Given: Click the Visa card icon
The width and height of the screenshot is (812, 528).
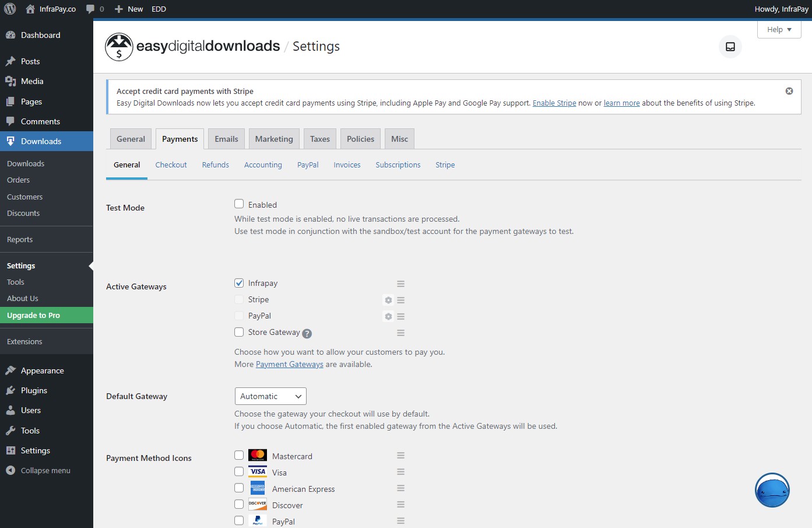Looking at the screenshot, I should coord(258,471).
